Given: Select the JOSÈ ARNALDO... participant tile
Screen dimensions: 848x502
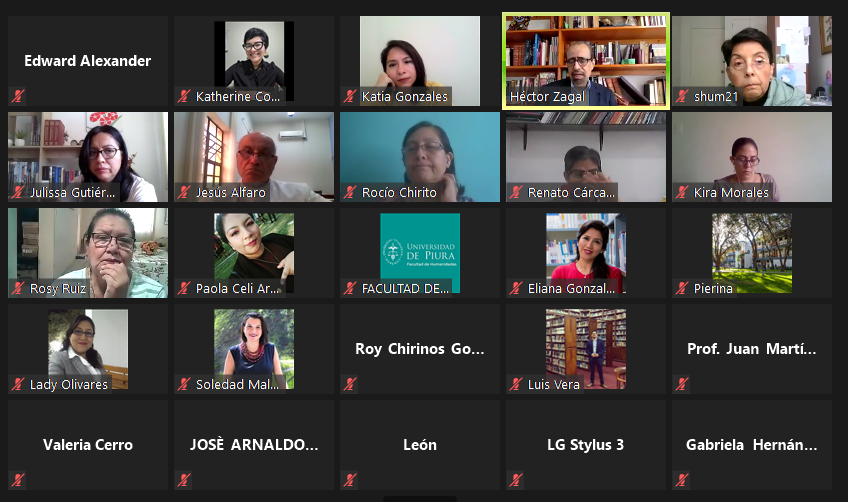Looking at the screenshot, I should 254,445.
